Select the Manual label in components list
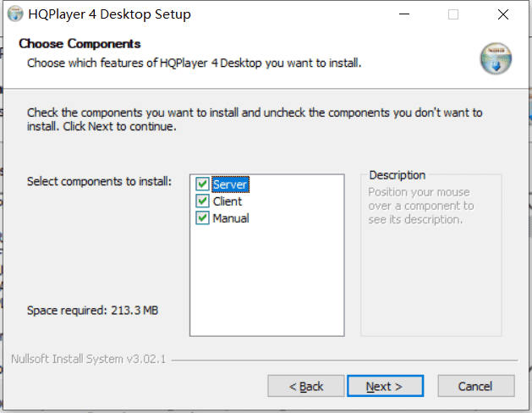 231,218
